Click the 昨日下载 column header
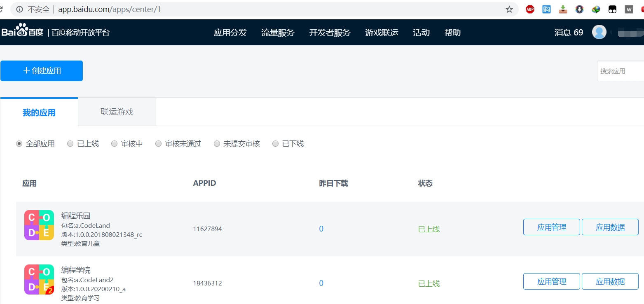The width and height of the screenshot is (644, 304). [334, 183]
